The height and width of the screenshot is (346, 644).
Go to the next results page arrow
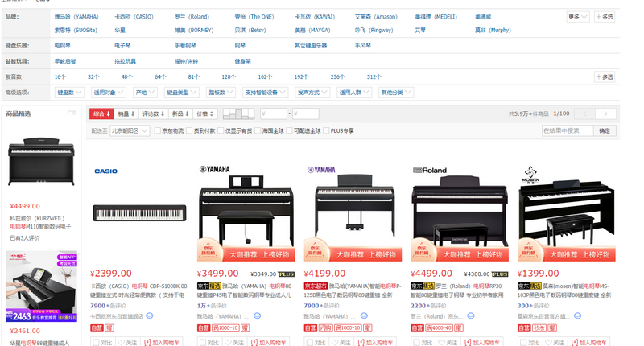(x=605, y=113)
